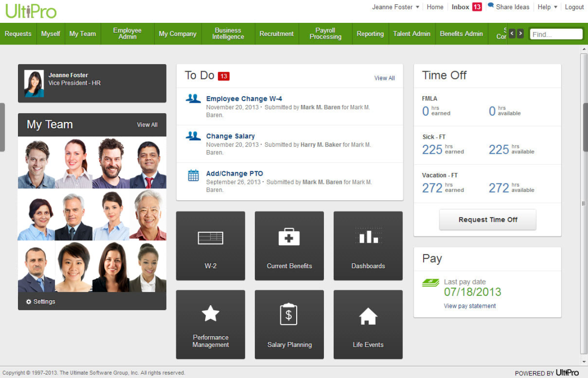Click the Share Ideas speech bubble icon
Screen dimensions: 588x378
click(491, 5)
